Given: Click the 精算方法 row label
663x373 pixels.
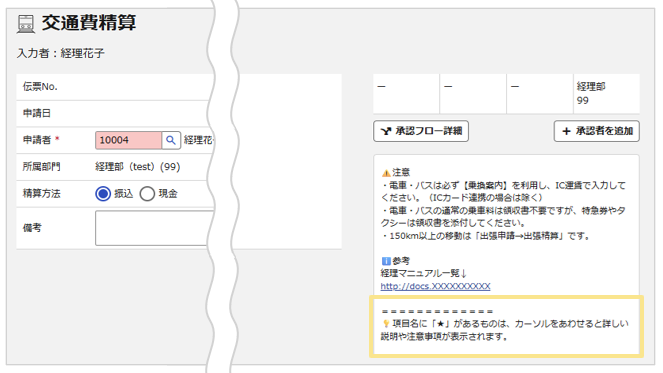Looking at the screenshot, I should point(41,194).
